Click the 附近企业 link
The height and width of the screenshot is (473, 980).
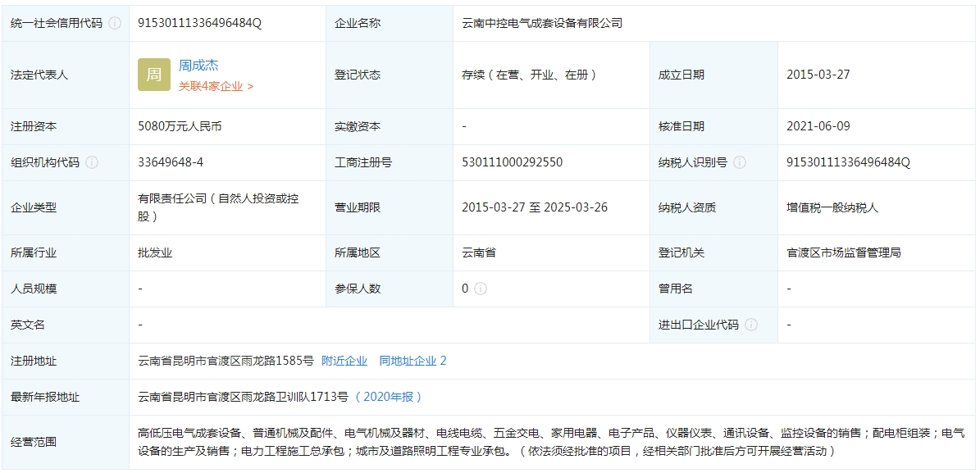point(344,361)
